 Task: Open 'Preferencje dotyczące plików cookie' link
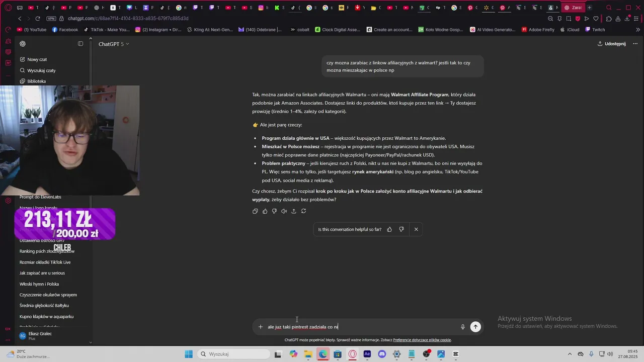click(422, 340)
